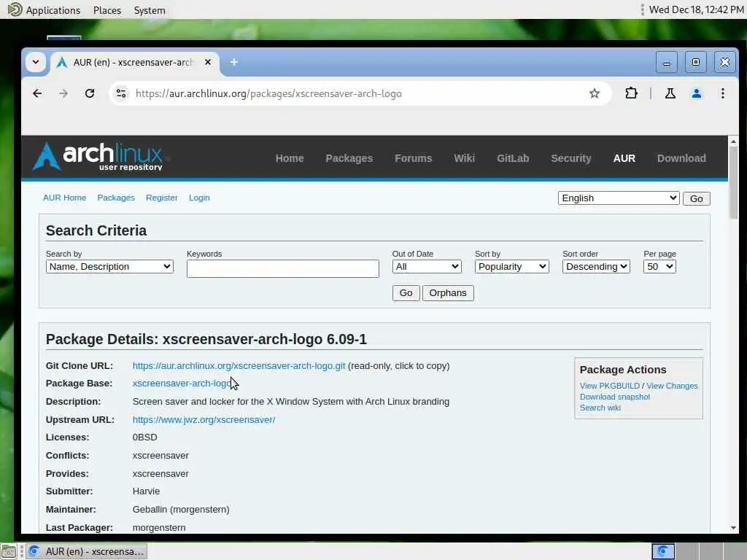747x560 pixels.
Task: Close the AUR xscreensaver tab
Action: coord(208,62)
